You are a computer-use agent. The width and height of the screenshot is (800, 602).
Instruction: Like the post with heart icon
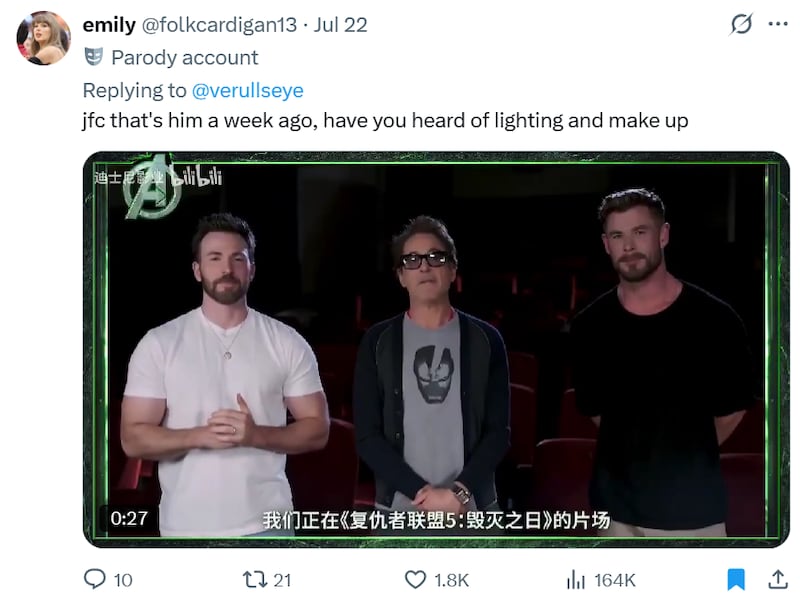pos(415,580)
